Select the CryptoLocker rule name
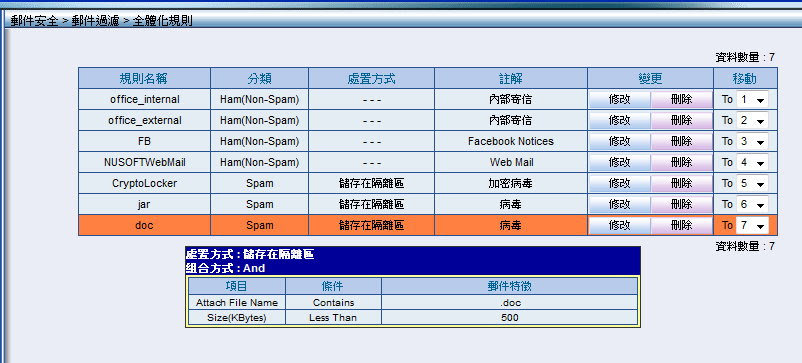 click(x=145, y=183)
